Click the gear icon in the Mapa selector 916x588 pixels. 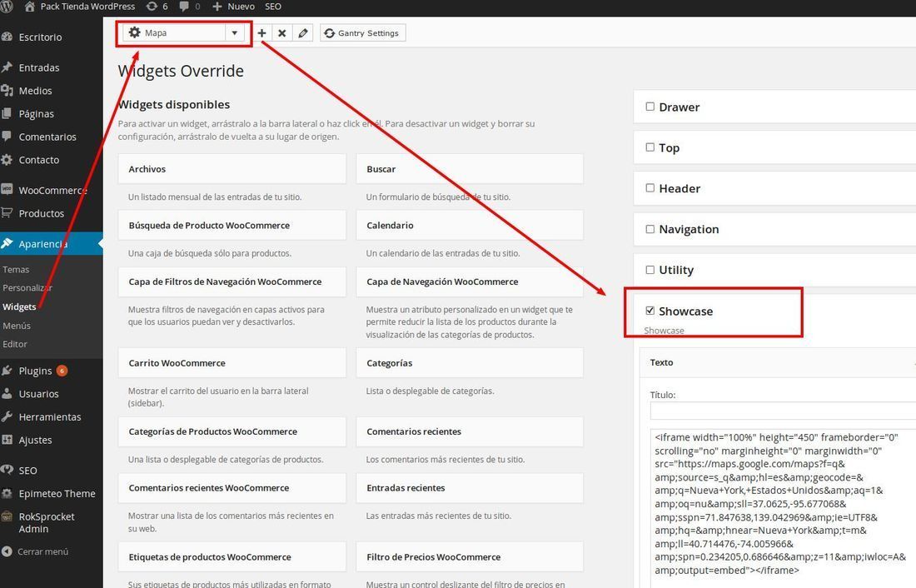[134, 32]
